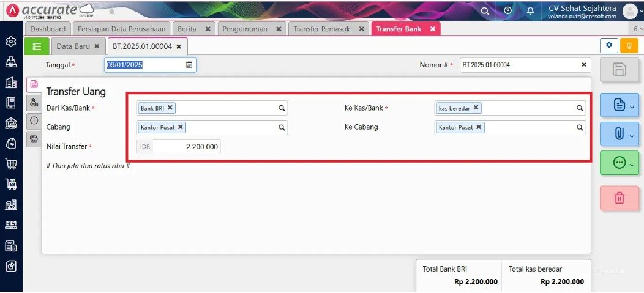Image resolution: width=644 pixels, height=293 pixels.
Task: Switch to the Transfer Pemasok tab
Action: click(321, 29)
